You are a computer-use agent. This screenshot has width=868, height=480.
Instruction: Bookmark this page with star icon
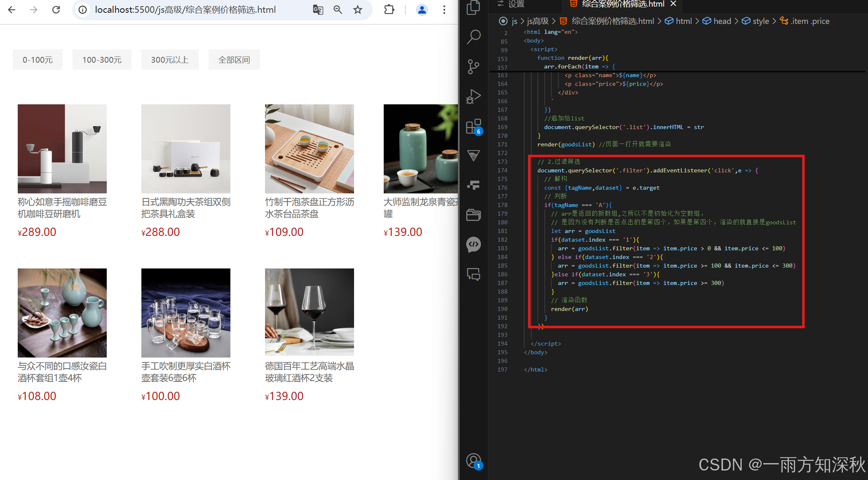pos(358,10)
